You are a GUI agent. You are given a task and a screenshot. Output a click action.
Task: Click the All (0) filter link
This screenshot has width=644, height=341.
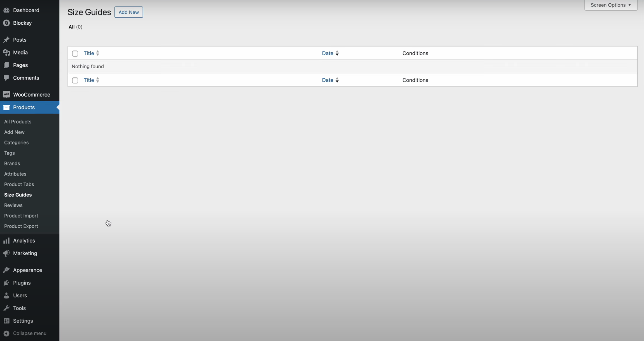[75, 27]
